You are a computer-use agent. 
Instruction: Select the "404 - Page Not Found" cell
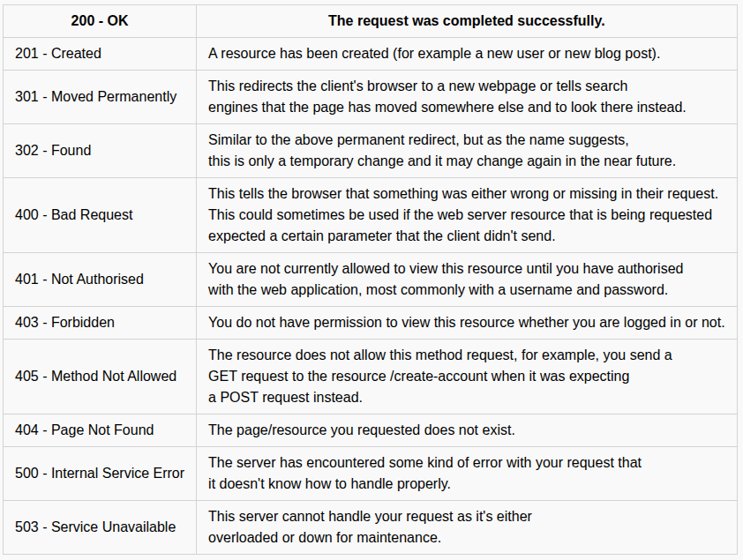pyautogui.click(x=85, y=430)
